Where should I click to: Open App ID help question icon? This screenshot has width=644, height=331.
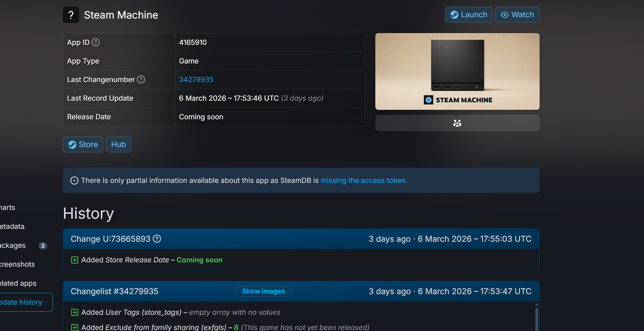tap(95, 42)
